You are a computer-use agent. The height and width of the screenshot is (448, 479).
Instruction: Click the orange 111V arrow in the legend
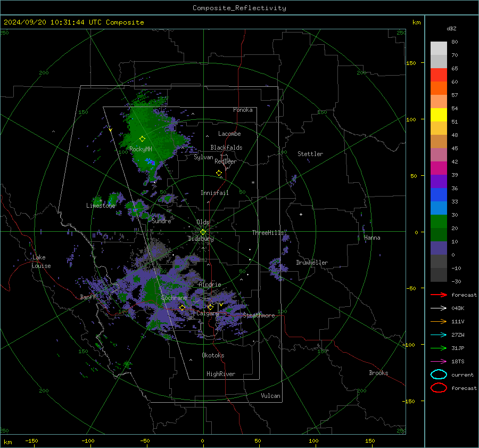point(439,321)
